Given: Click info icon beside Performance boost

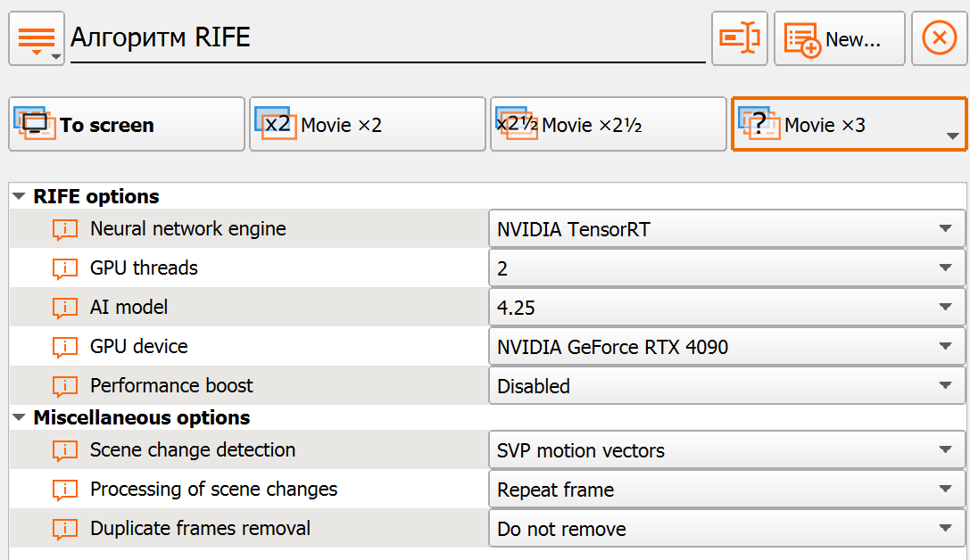Looking at the screenshot, I should point(65,386).
